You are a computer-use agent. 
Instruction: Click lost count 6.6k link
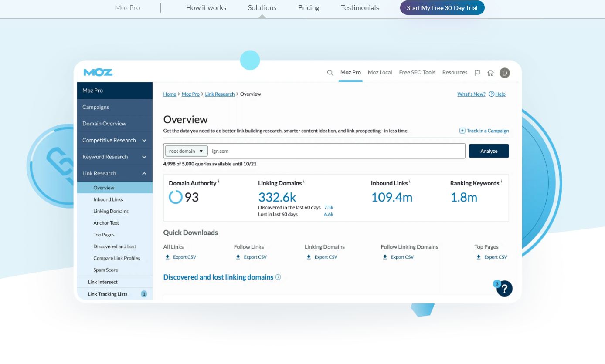coord(329,214)
